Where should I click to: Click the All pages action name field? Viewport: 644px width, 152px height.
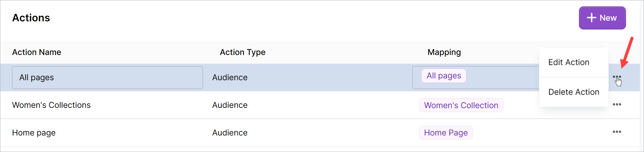(x=107, y=78)
